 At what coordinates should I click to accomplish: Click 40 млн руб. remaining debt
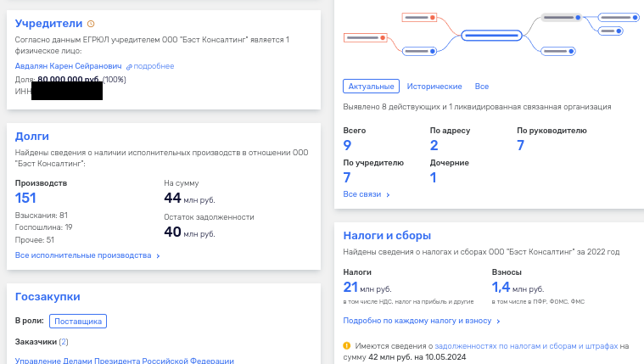coord(189,232)
